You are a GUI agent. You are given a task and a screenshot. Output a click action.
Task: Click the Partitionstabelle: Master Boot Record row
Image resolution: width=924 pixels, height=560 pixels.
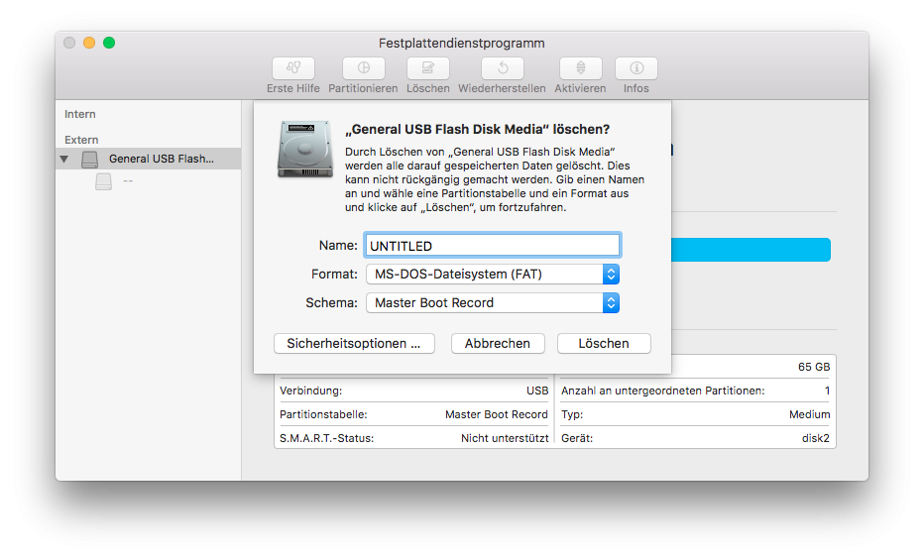(413, 414)
